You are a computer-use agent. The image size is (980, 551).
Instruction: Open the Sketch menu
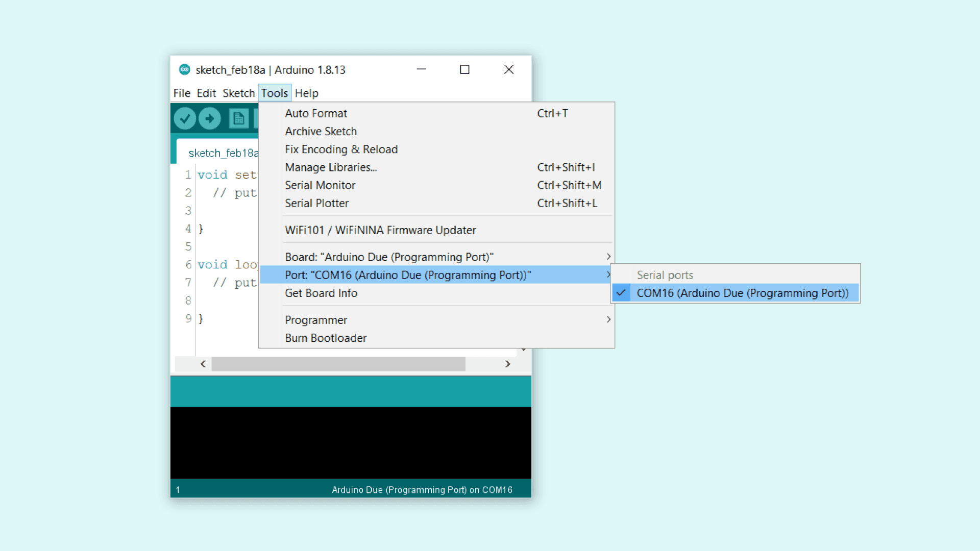[x=238, y=93]
